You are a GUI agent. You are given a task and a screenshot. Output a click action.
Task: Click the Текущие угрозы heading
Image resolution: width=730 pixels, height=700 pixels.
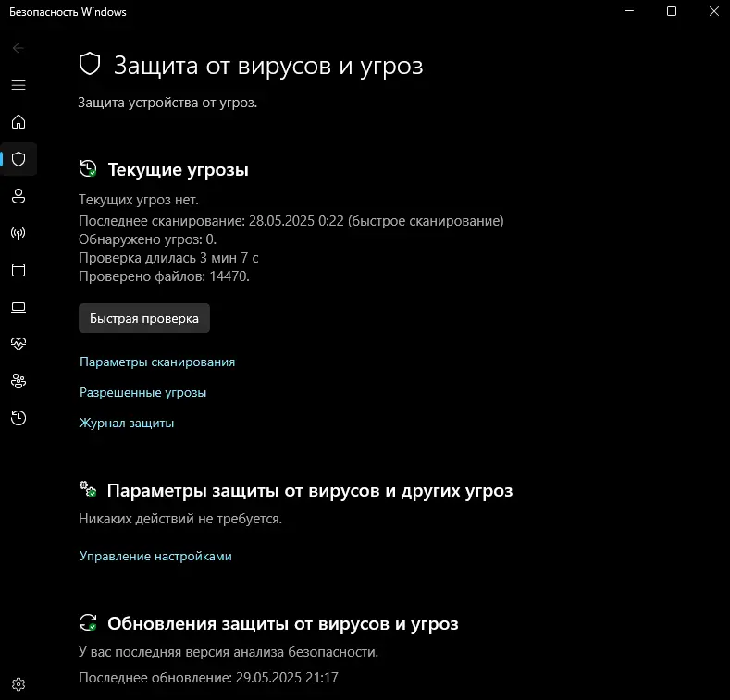(179, 169)
